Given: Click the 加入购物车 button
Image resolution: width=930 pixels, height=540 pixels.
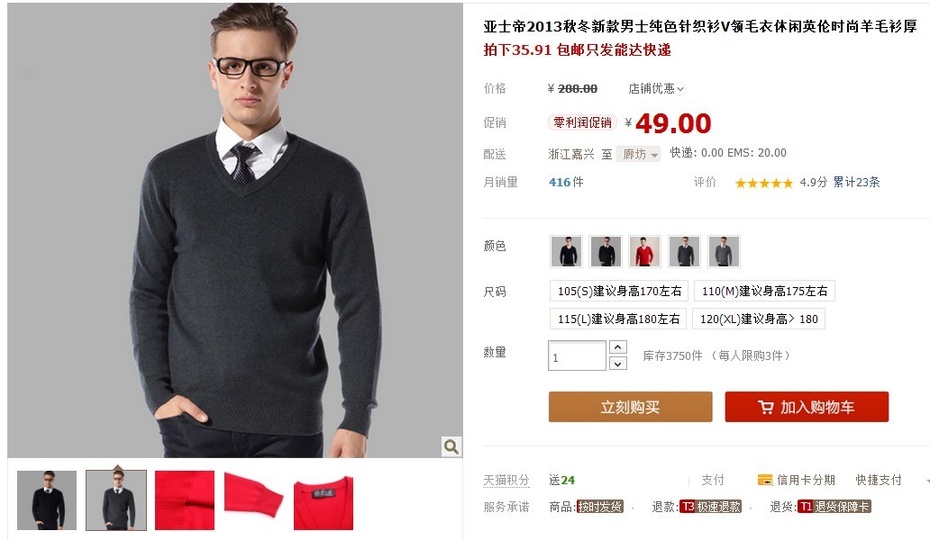Looking at the screenshot, I should [x=807, y=407].
